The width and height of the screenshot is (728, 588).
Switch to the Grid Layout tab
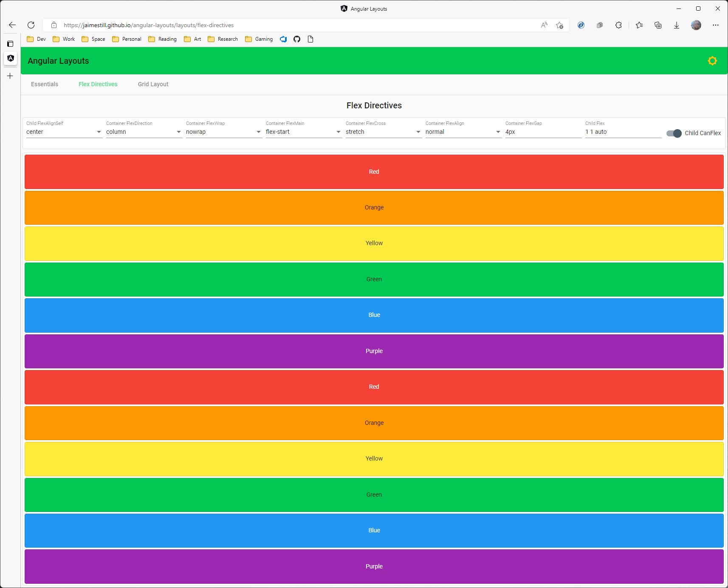click(153, 84)
